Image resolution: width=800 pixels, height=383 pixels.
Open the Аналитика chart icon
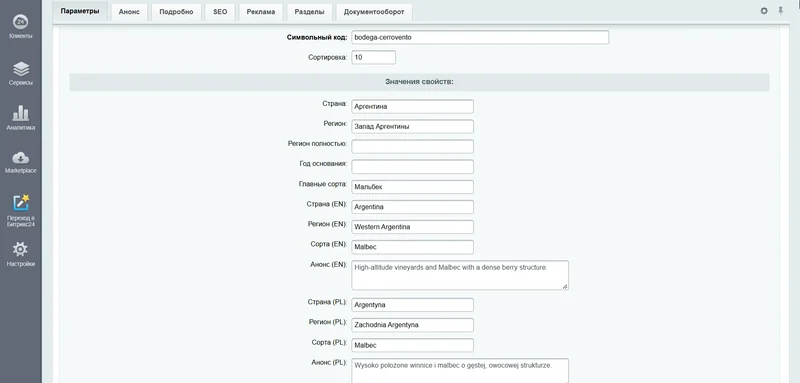20,113
